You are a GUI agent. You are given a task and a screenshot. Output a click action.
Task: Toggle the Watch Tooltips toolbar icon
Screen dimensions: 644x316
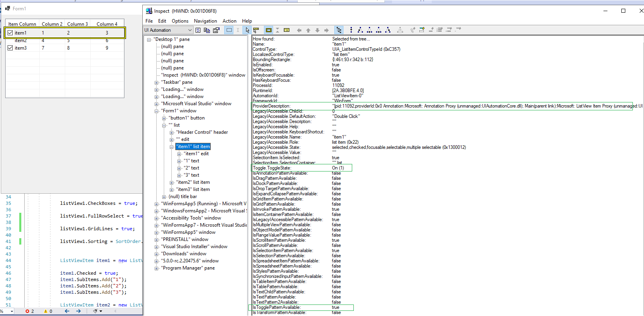tap(256, 30)
